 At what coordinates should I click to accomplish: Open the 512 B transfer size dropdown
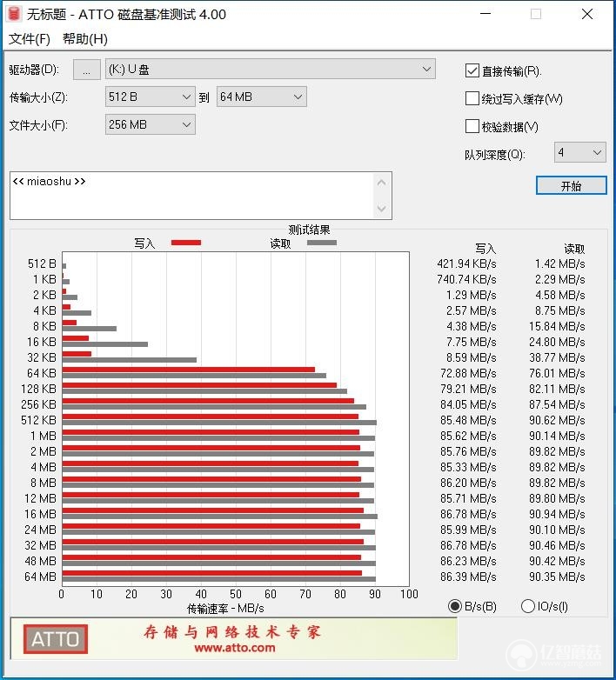point(151,97)
